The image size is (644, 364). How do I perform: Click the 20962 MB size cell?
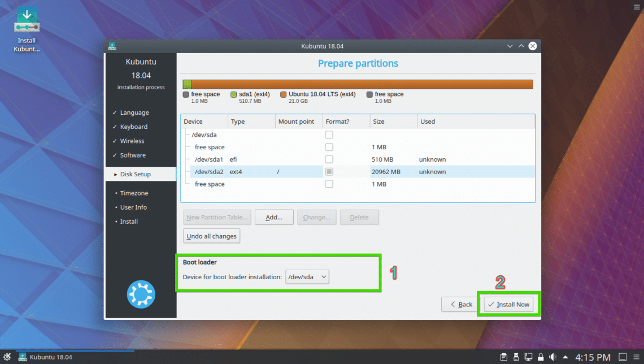click(386, 172)
